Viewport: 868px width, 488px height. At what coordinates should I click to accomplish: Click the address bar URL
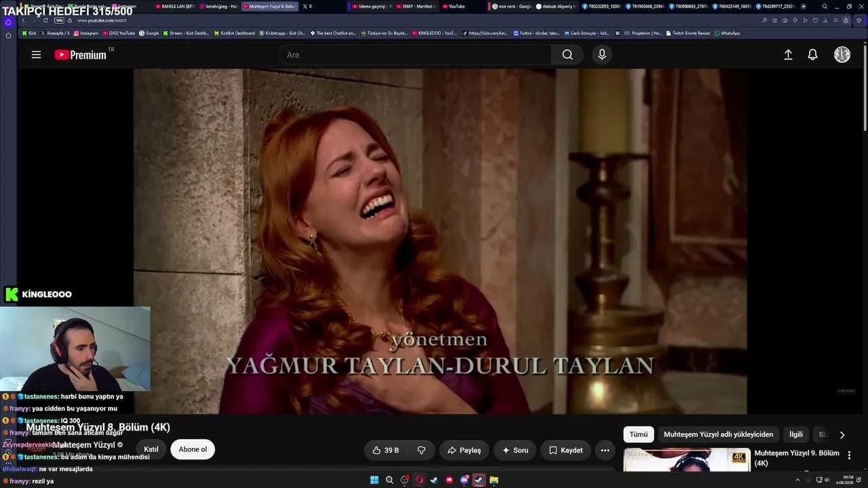102,20
